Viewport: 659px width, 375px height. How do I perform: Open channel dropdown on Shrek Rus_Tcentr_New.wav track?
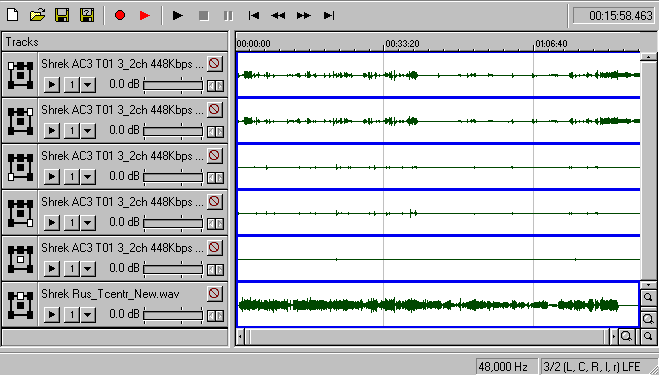[x=87, y=315]
